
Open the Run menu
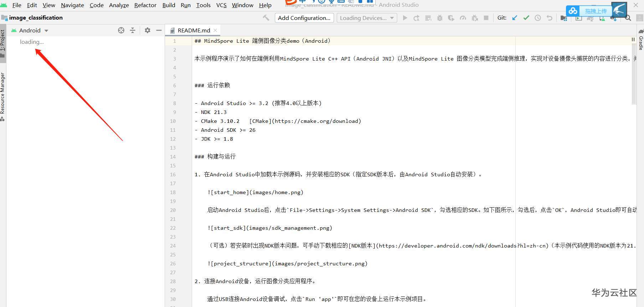tap(186, 5)
